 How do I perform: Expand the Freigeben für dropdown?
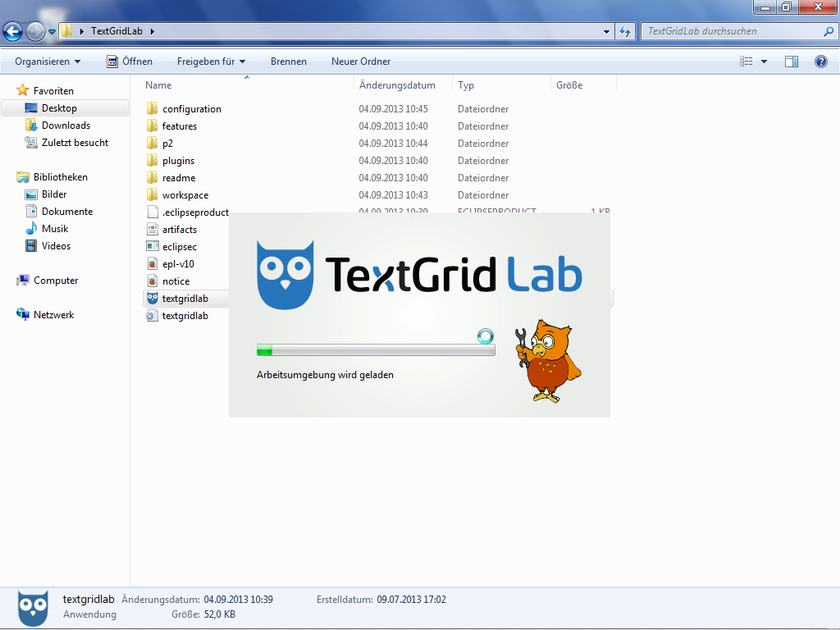tap(211, 62)
